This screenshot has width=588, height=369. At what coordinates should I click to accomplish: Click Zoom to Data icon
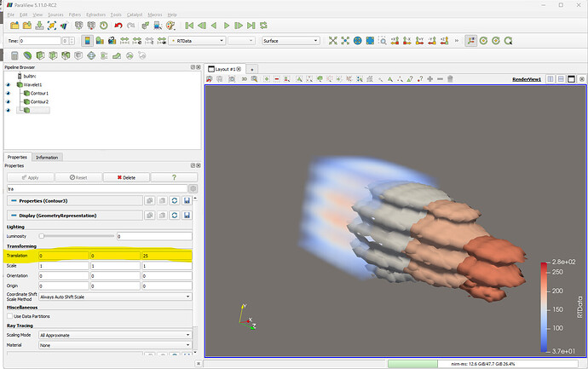tap(345, 41)
